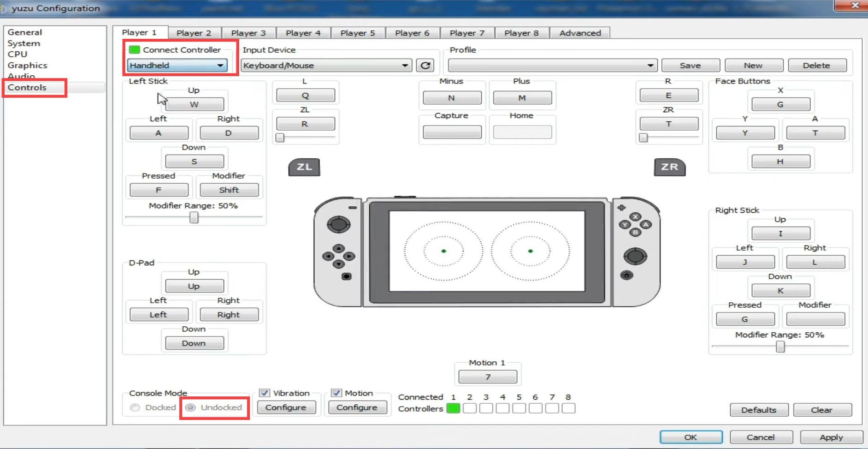Click the ZL trigger graphic
Screen dimensions: 868x449
tap(304, 167)
